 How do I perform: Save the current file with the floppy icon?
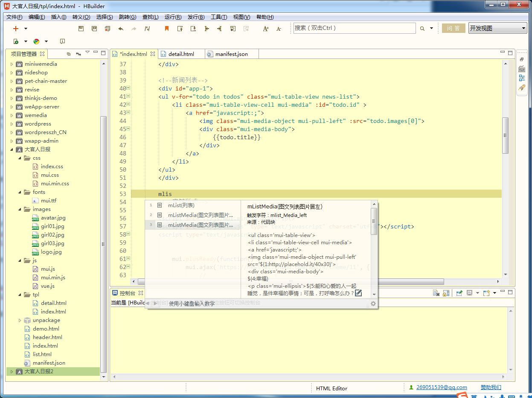[x=81, y=29]
